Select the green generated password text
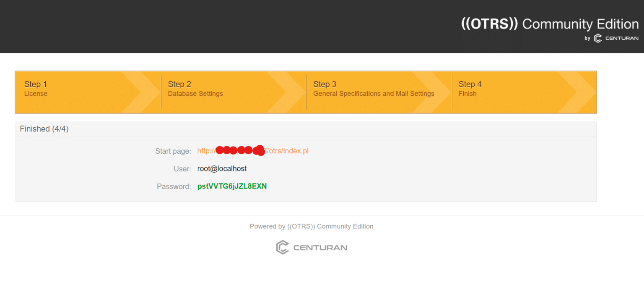The height and width of the screenshot is (299, 644). point(232,186)
